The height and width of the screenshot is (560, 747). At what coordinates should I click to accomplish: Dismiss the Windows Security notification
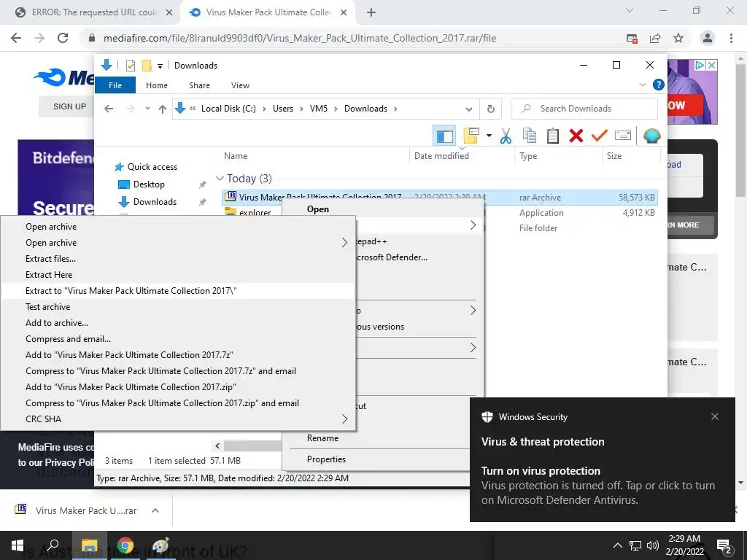[715, 416]
